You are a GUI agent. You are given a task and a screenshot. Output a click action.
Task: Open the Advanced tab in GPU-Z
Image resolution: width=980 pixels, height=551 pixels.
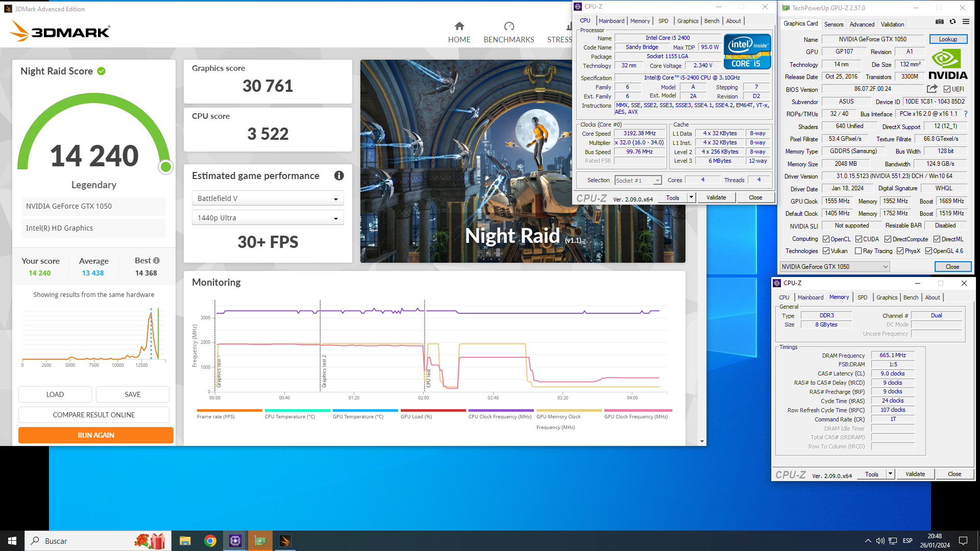click(x=862, y=24)
